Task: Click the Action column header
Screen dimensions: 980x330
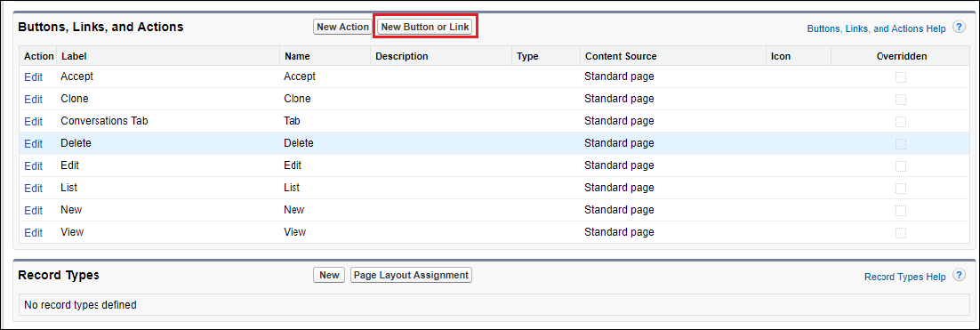Action: [39, 56]
